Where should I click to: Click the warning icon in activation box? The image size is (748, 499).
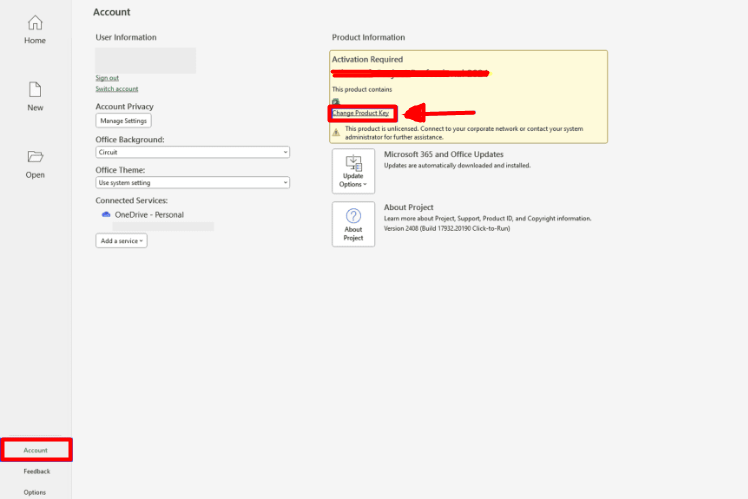click(x=336, y=133)
